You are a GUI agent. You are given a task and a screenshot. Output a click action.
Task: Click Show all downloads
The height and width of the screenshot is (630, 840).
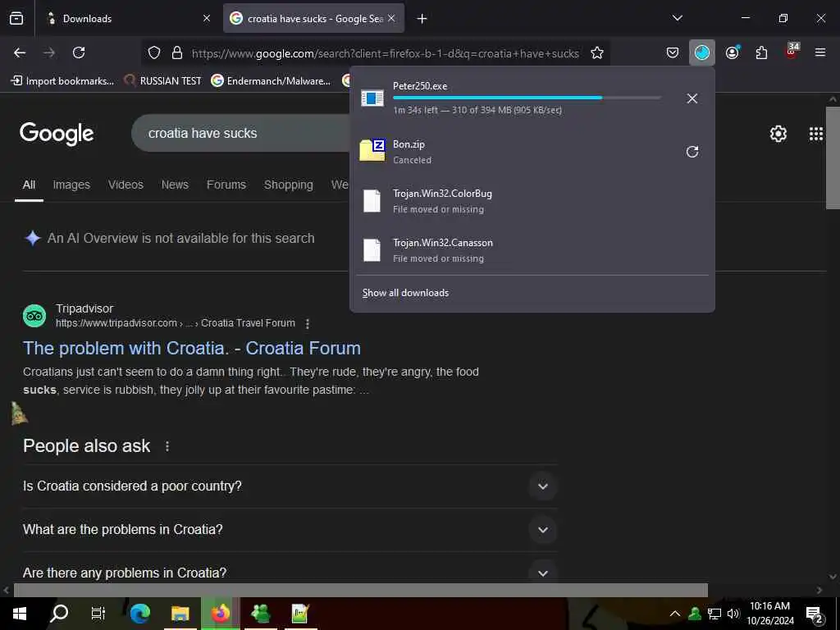click(405, 293)
